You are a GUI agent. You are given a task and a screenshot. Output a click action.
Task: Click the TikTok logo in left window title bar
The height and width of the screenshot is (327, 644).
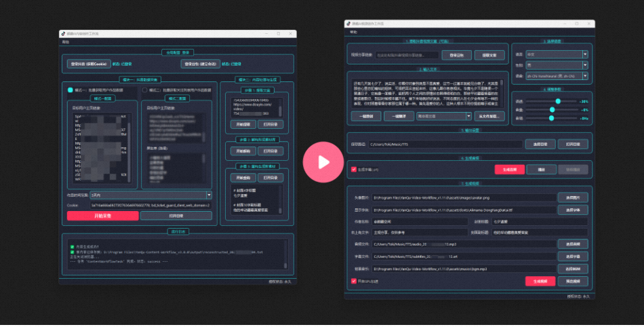click(x=63, y=33)
